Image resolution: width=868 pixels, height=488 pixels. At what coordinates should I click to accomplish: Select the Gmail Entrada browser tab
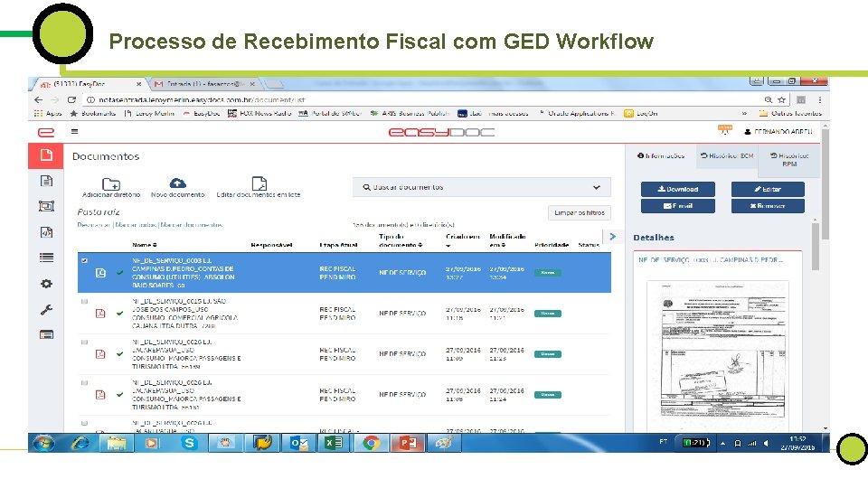(x=205, y=84)
